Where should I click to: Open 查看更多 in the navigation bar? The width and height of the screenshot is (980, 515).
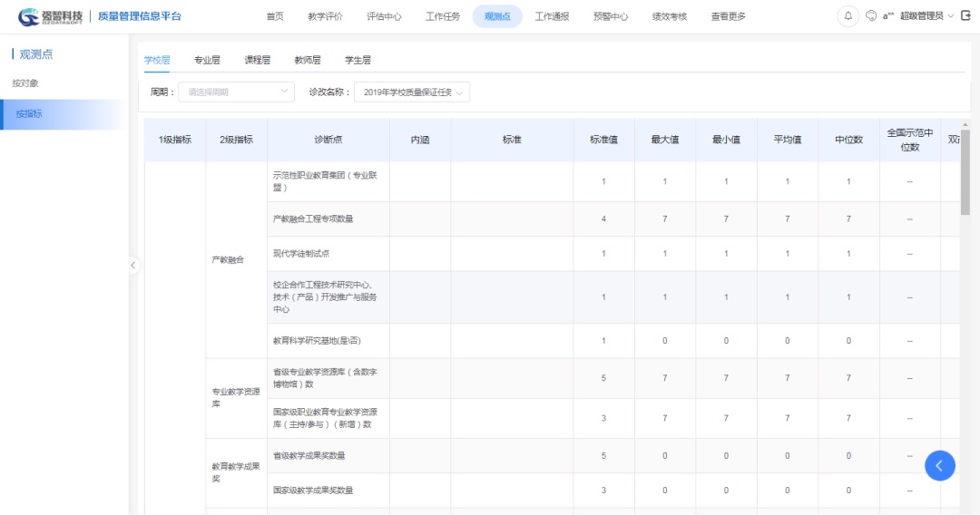tap(728, 16)
